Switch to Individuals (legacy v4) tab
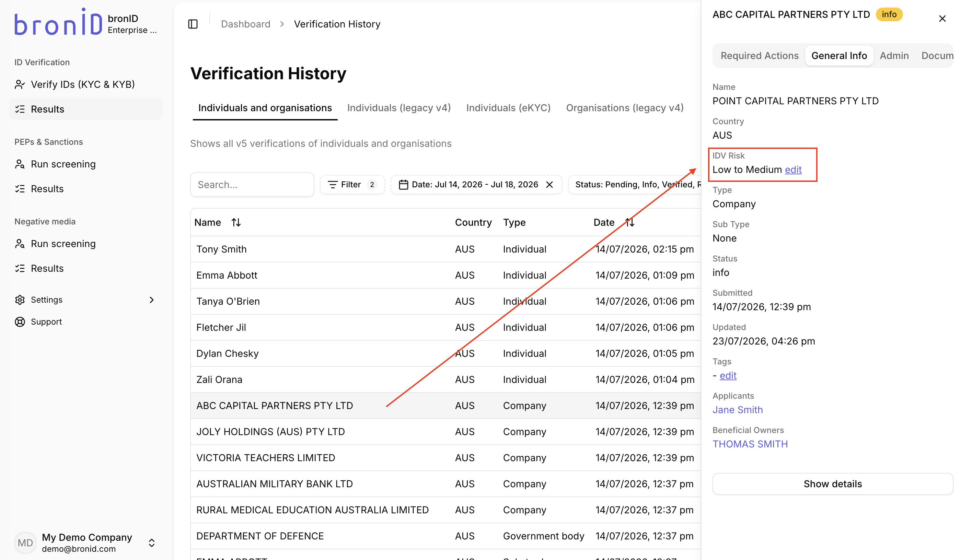The image size is (961, 560). 399,108
